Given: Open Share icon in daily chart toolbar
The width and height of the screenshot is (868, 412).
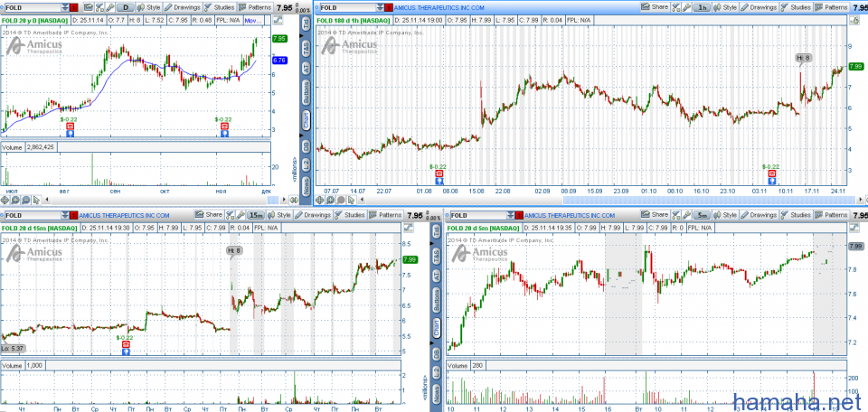Looking at the screenshot, I should coord(88,8).
